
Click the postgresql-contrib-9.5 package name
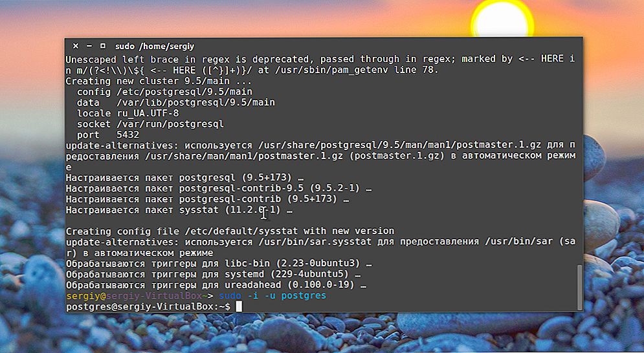(241, 188)
